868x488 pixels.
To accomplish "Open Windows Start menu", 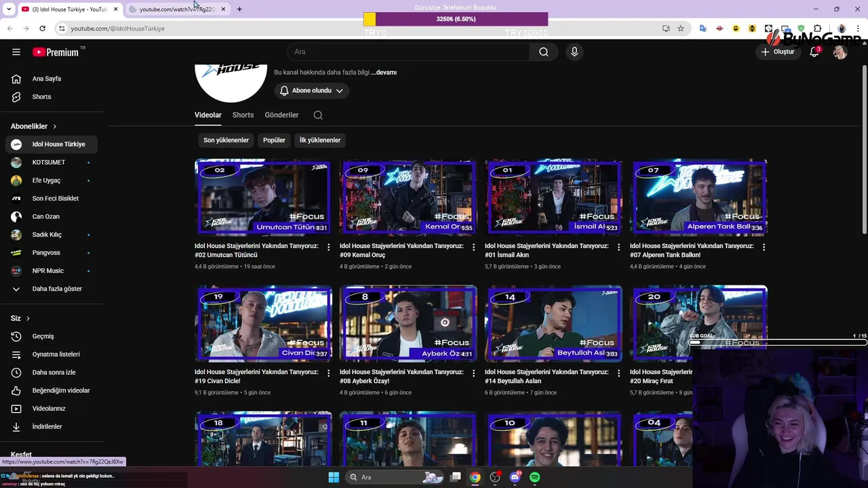I will click(x=334, y=477).
